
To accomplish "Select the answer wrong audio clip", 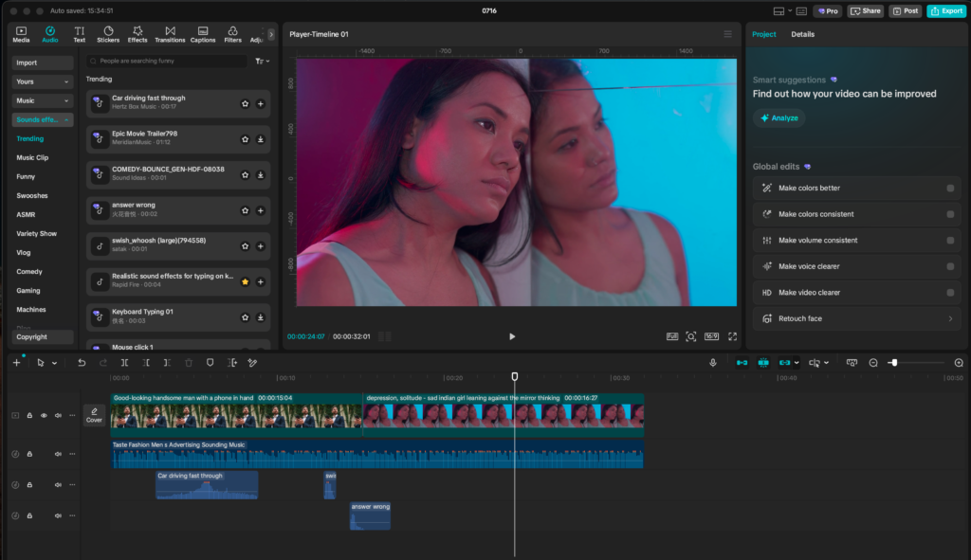I will (371, 516).
